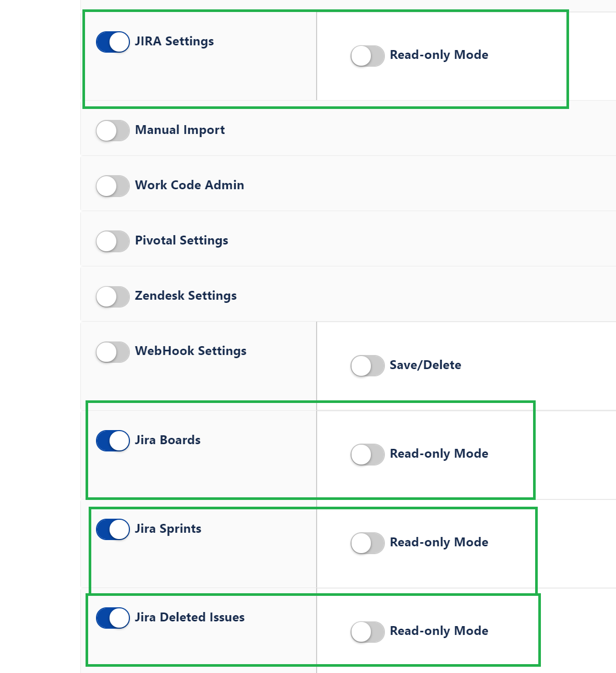Select the Manual Import label text
Image resolution: width=616 pixels, height=673 pixels.
coord(179,130)
